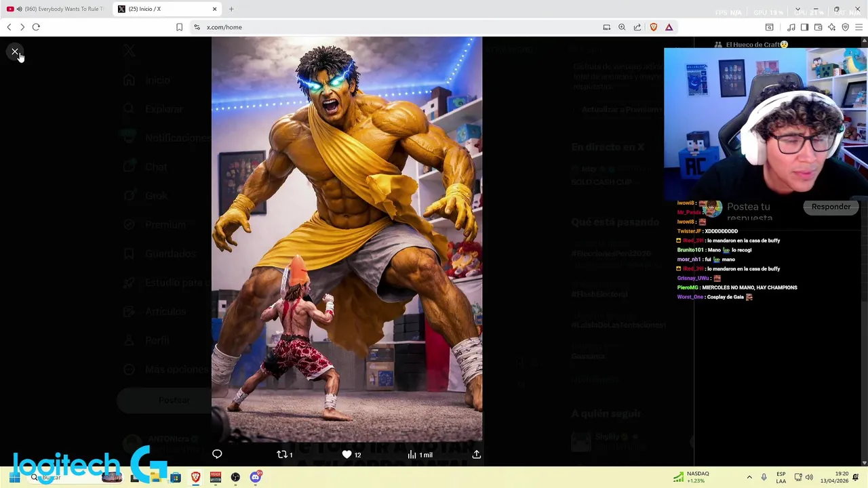Image resolution: width=868 pixels, height=488 pixels.
Task: Switch the ESP LAA keyboard language
Action: click(x=781, y=477)
